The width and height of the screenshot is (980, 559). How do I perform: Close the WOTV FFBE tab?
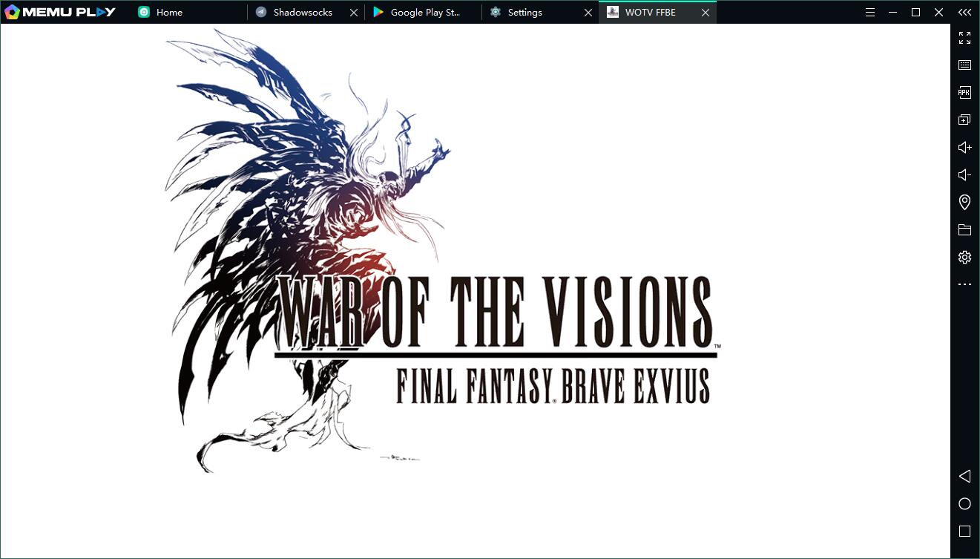[x=706, y=13]
